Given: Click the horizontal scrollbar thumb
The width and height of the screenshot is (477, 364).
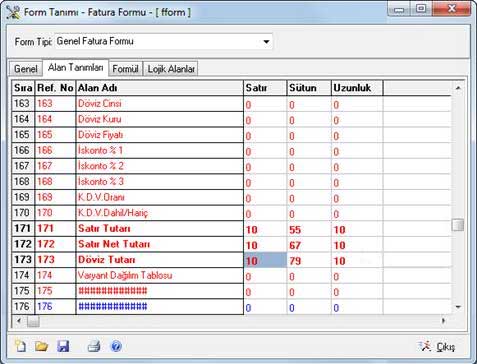Looking at the screenshot, I should tap(33, 321).
